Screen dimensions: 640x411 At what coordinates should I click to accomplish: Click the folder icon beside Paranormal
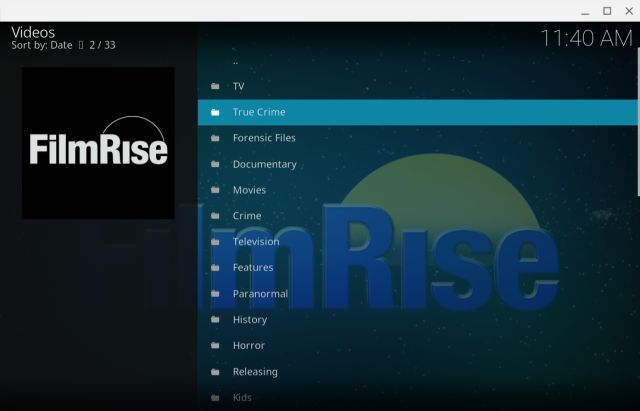tap(215, 294)
